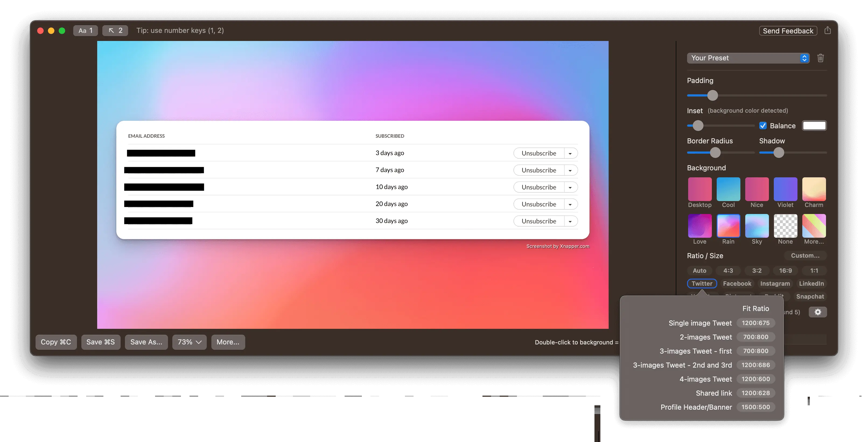Select the Facebook size preset

[737, 284]
